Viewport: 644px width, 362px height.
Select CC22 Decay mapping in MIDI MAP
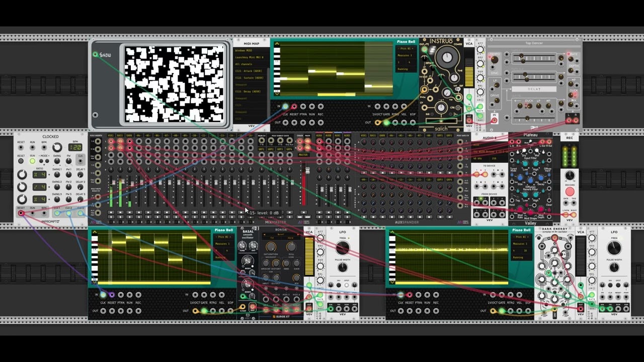pyautogui.click(x=251, y=92)
